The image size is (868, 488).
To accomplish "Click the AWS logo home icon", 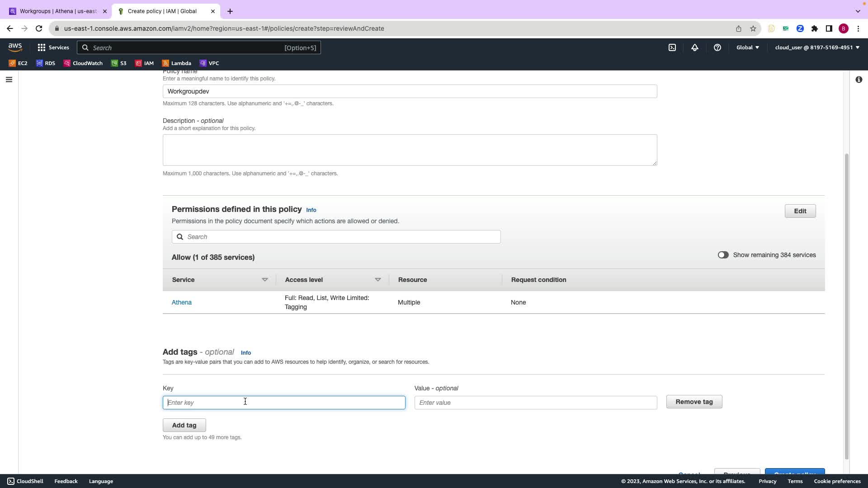I will 15,47.
